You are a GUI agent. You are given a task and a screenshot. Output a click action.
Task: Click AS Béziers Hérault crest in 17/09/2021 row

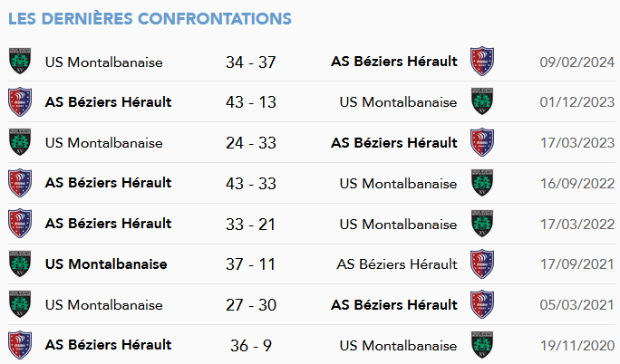(482, 263)
